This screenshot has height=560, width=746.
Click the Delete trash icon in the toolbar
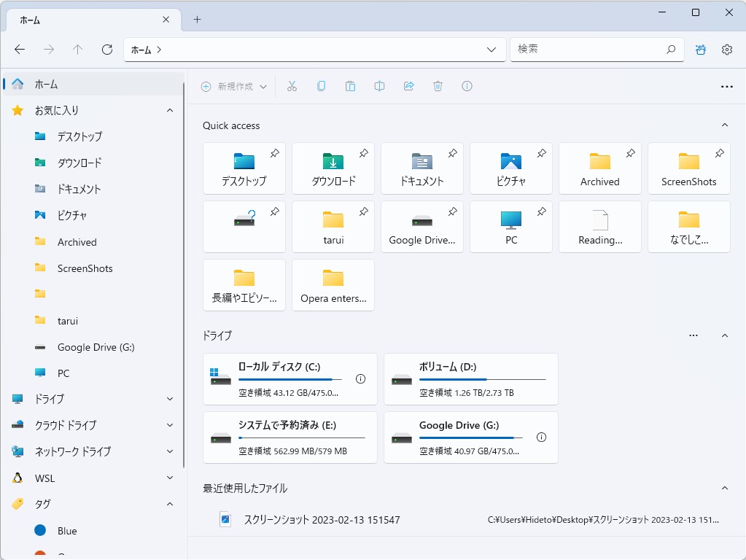(438, 86)
